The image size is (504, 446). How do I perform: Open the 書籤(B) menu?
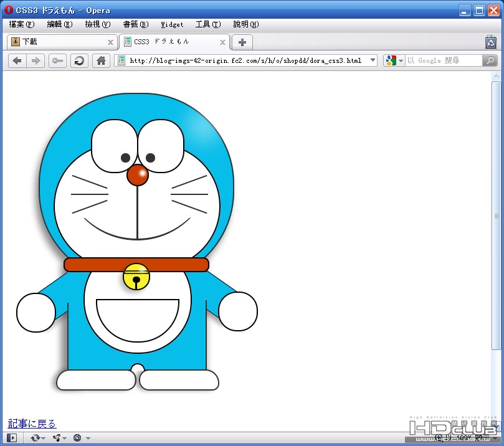pos(136,24)
